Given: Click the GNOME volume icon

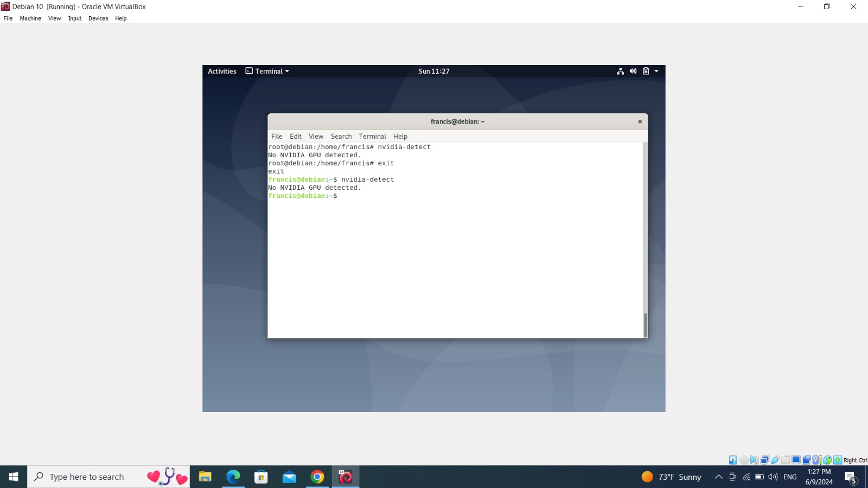Looking at the screenshot, I should [x=633, y=71].
